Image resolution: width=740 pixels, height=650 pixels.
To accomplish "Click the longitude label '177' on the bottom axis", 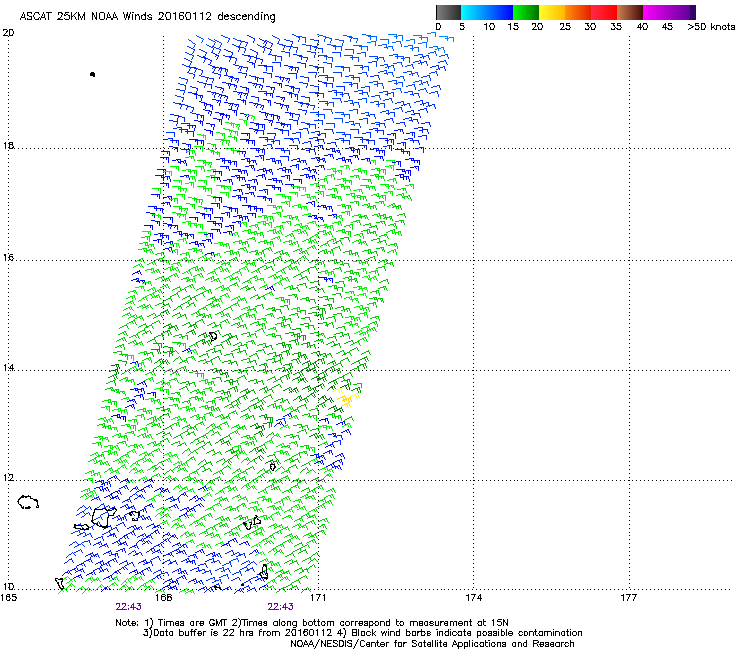I will coord(628,598).
